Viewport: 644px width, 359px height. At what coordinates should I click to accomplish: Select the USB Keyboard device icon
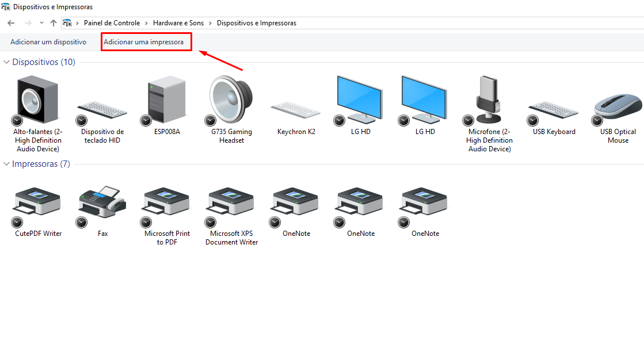(553, 109)
